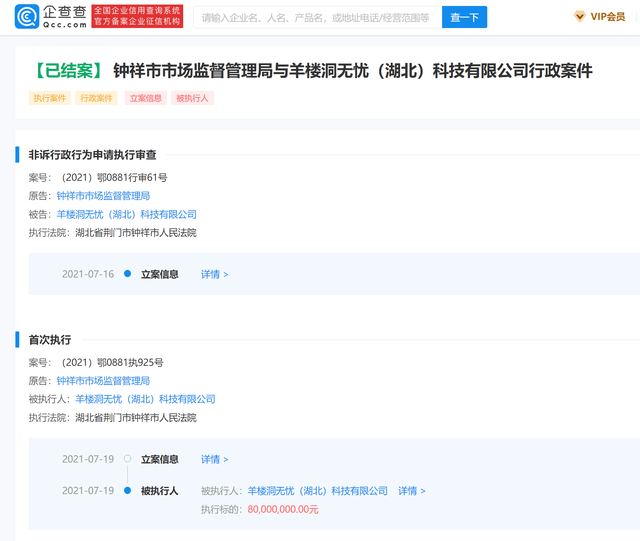640x541 pixels.
Task: Focus the company name search input field
Action: coord(315,17)
